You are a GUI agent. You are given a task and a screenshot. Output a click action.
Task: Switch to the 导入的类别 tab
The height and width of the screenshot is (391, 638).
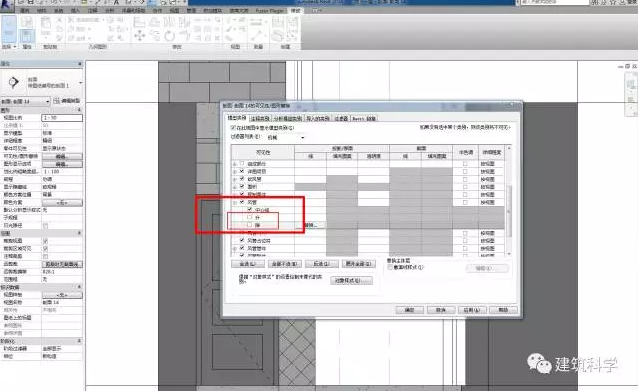317,118
